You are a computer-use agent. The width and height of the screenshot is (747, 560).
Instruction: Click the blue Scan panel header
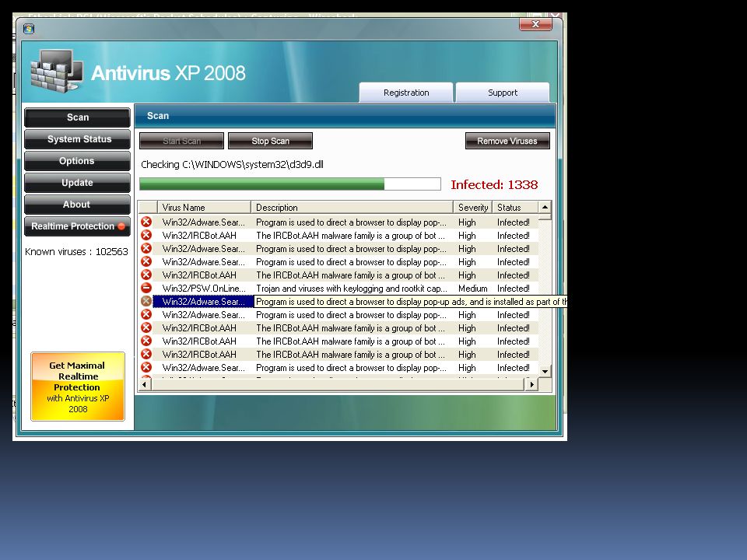tap(345, 116)
